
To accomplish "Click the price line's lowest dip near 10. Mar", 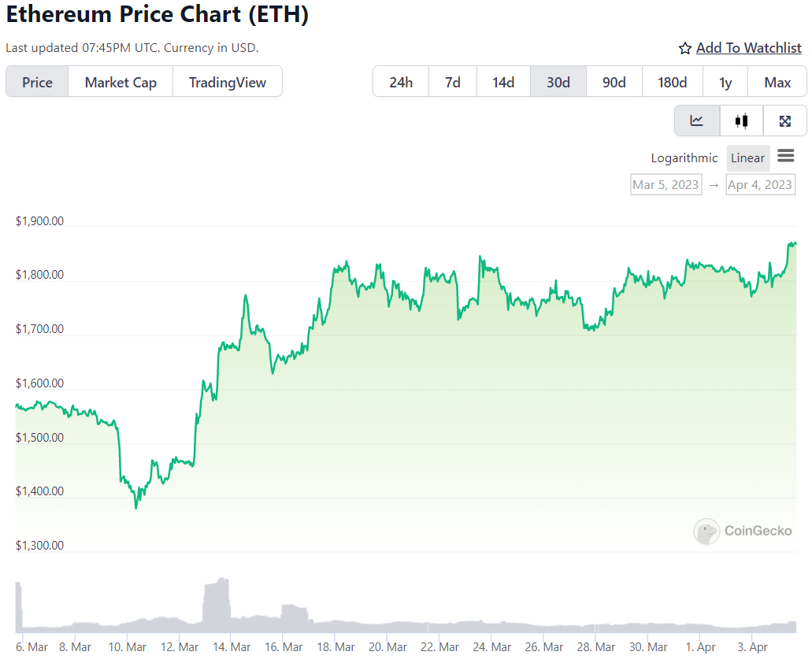I will click(x=136, y=506).
